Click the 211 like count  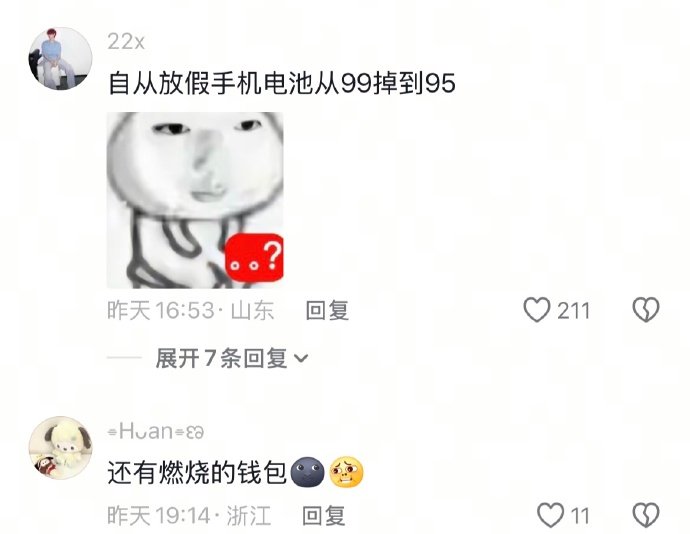[x=573, y=311]
